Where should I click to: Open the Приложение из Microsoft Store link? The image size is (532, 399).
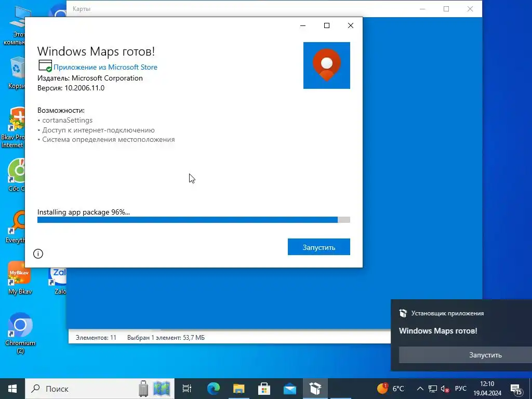105,67
